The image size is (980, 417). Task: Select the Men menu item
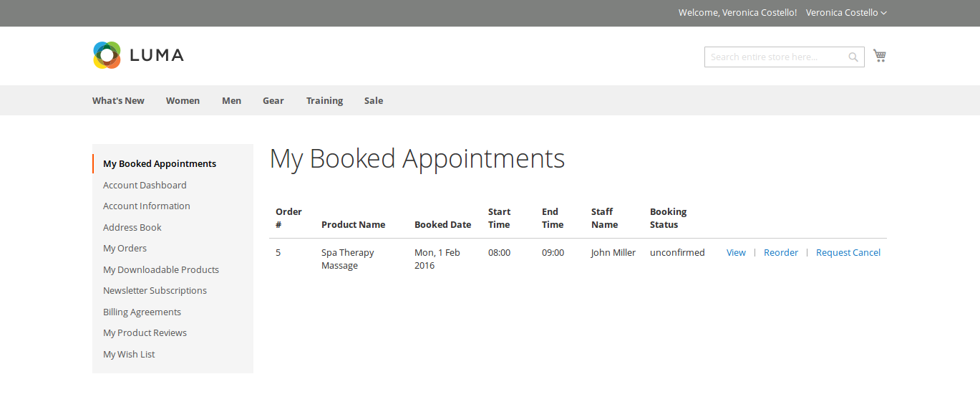click(x=231, y=101)
